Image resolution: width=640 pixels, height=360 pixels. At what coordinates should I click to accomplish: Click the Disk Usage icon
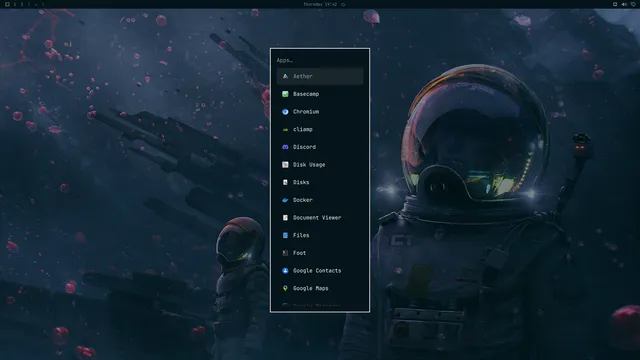[x=285, y=164]
